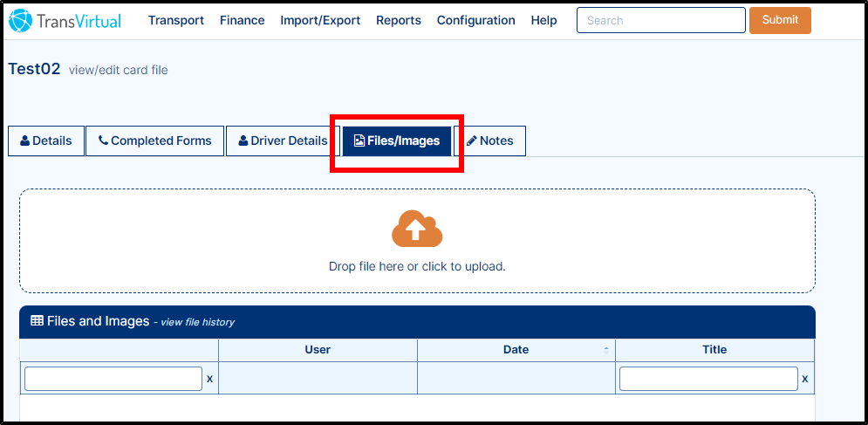The height and width of the screenshot is (425, 868).
Task: Click the table grid icon beside Files and Images
Action: click(x=38, y=321)
